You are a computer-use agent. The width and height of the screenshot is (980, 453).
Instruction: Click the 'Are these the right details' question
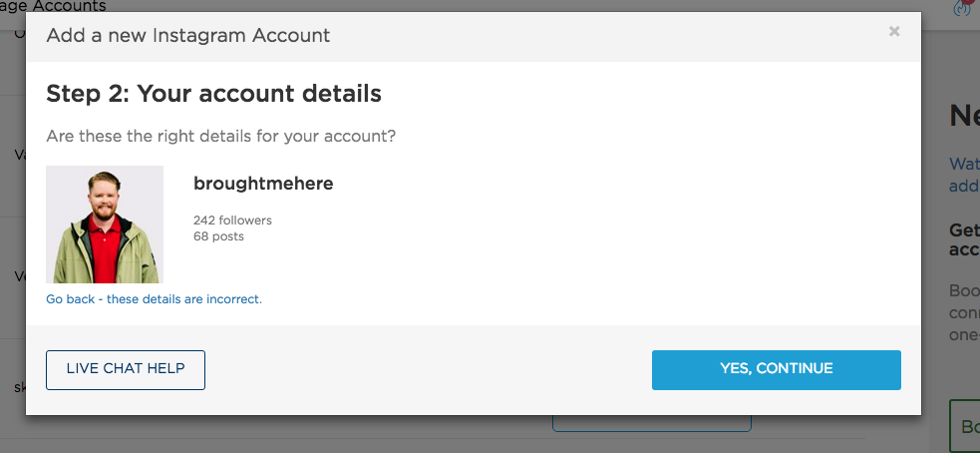220,136
